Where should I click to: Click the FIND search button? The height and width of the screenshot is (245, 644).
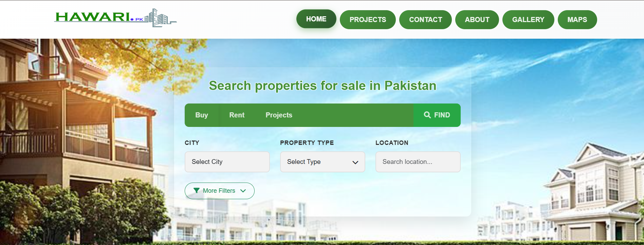point(437,115)
